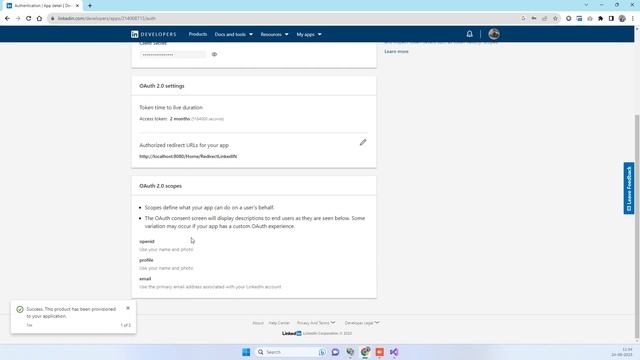The width and height of the screenshot is (640, 360).
Task: Open the Extensions puzzle icon
Action: pos(600,18)
